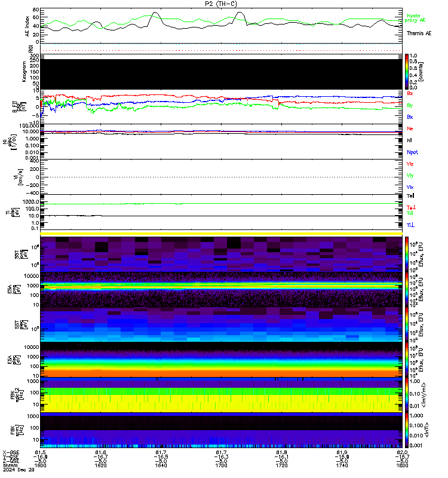
Task: Click the ESA ion Eflux color bar
Action: [407, 290]
